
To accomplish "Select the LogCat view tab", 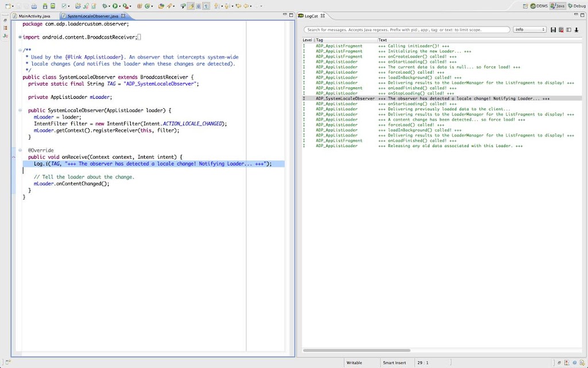I will point(311,16).
